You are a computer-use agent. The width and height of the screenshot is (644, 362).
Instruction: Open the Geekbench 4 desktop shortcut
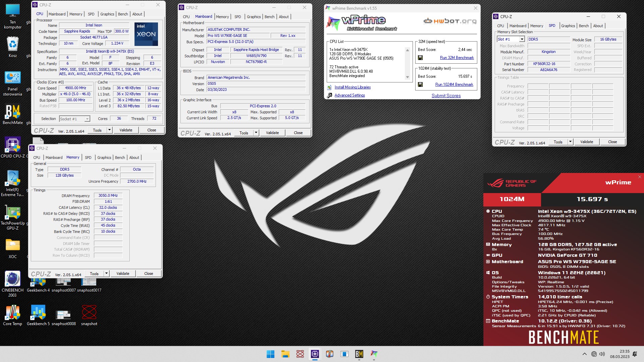38,284
